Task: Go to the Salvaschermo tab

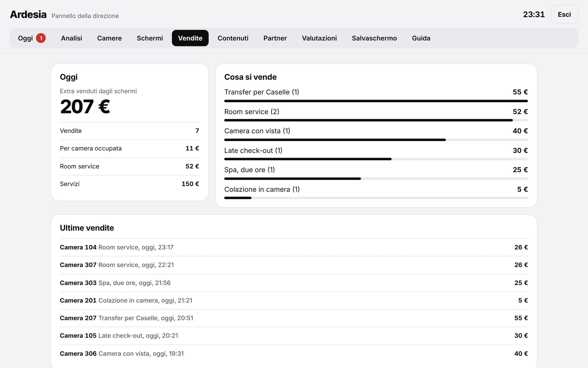Action: 374,38
